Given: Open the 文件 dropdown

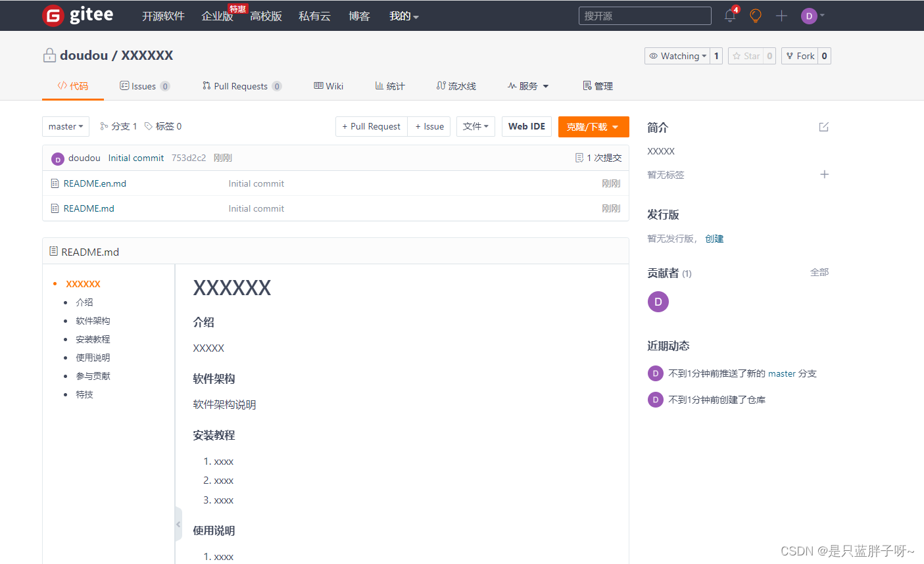Looking at the screenshot, I should pos(475,126).
